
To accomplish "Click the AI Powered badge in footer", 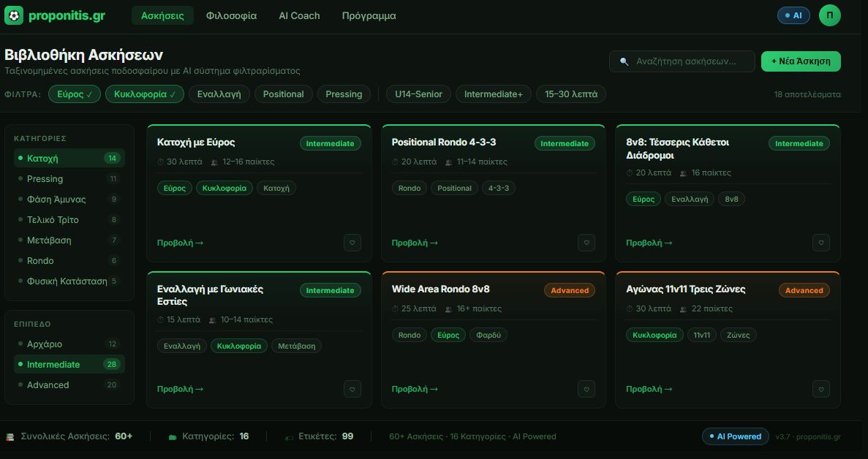I will coord(735,436).
